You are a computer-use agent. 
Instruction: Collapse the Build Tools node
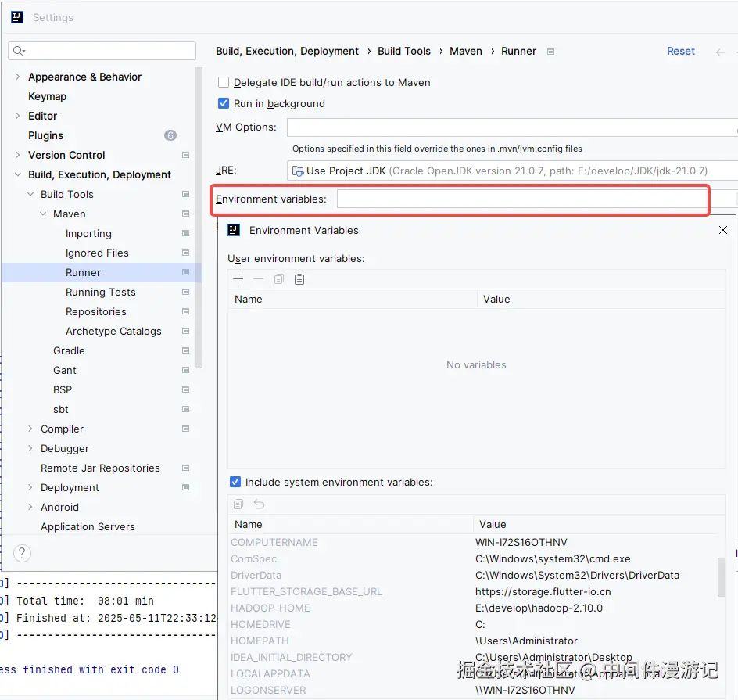(x=30, y=194)
